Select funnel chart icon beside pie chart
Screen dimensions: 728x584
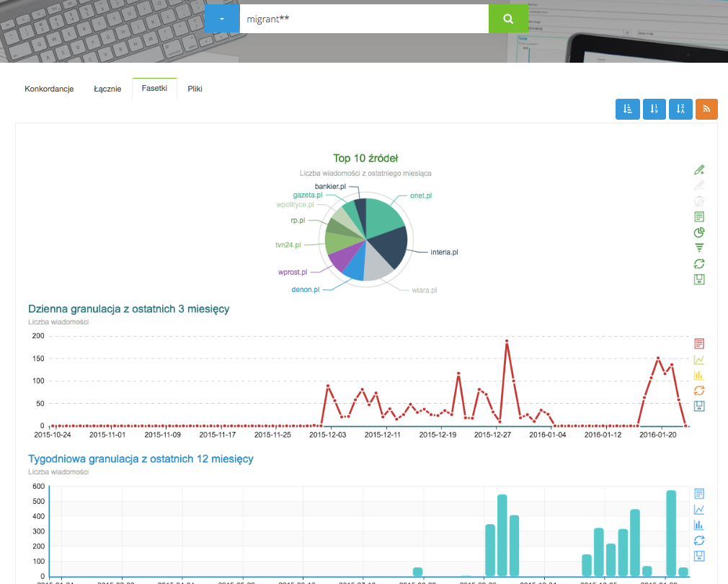pos(698,248)
